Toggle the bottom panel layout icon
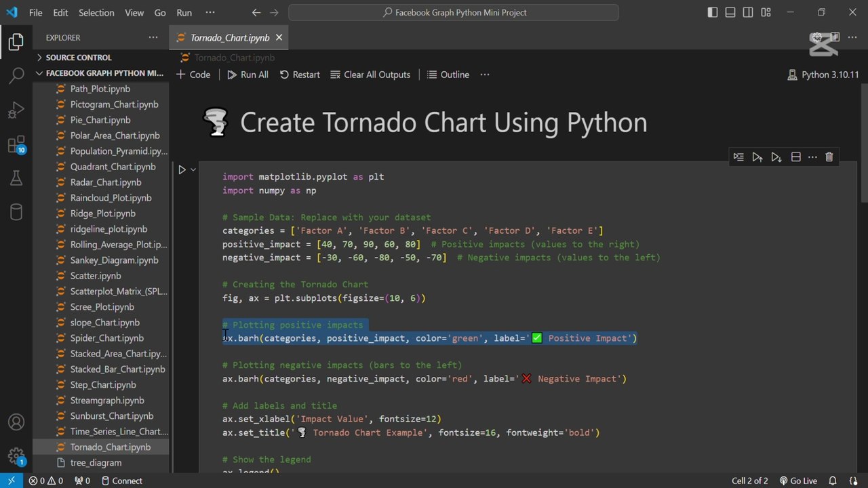Image resolution: width=868 pixels, height=488 pixels. 730,12
